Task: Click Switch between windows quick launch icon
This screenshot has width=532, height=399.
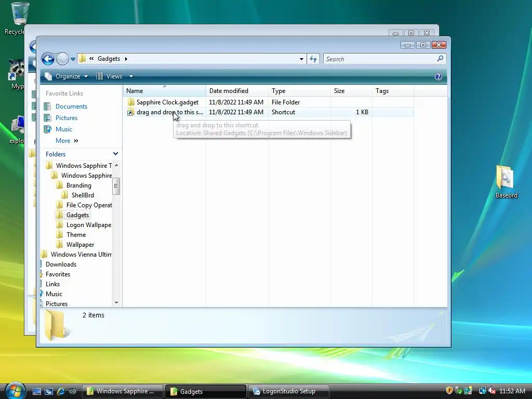Action: click(48, 392)
